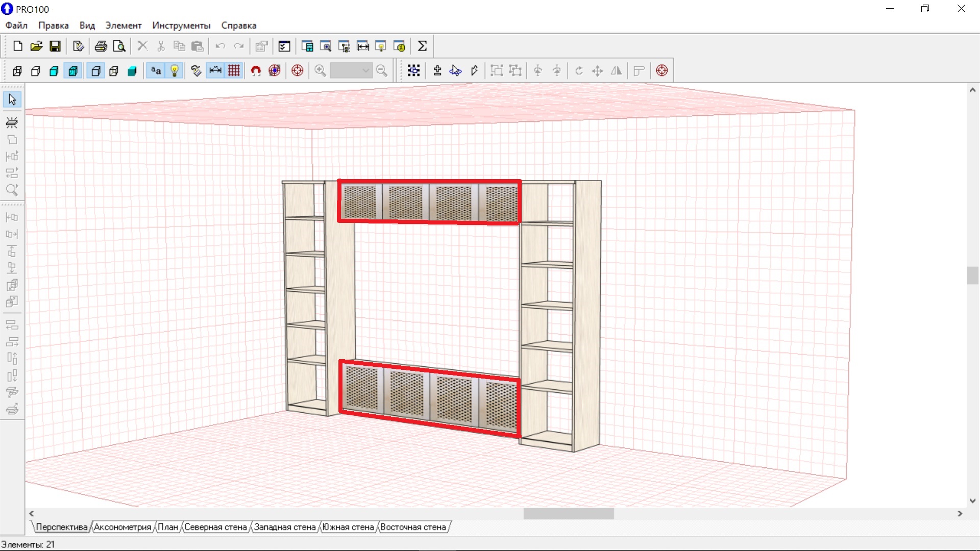Open the zoom level dropdown
This screenshot has width=980, height=551.
click(x=365, y=71)
